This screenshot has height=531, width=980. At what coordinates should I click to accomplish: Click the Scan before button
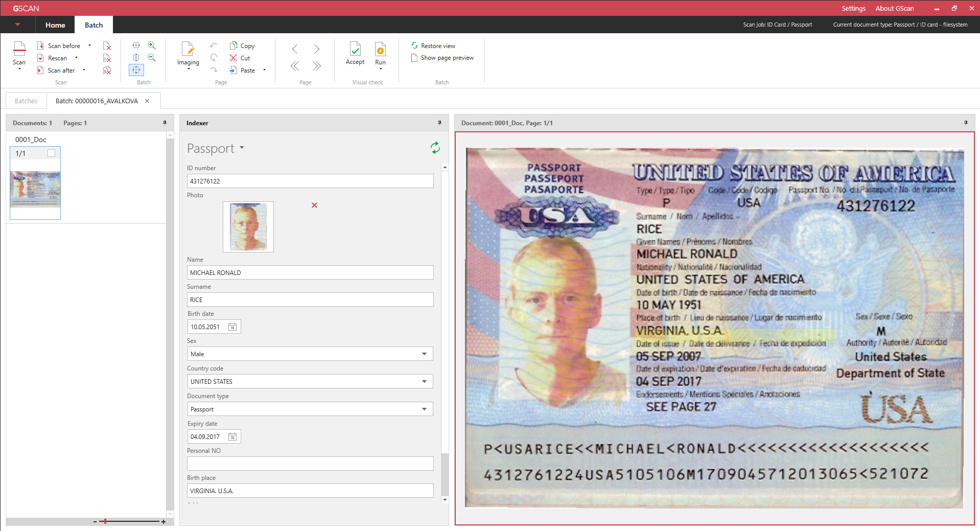click(59, 45)
